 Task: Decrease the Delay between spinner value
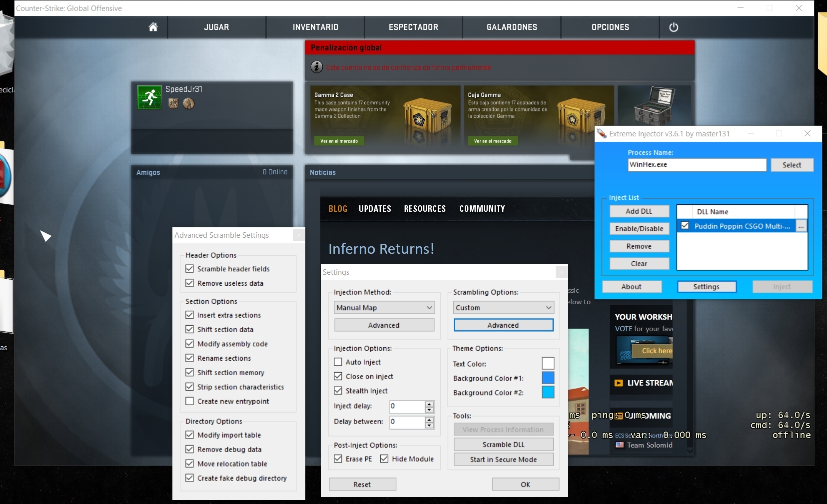tap(429, 425)
